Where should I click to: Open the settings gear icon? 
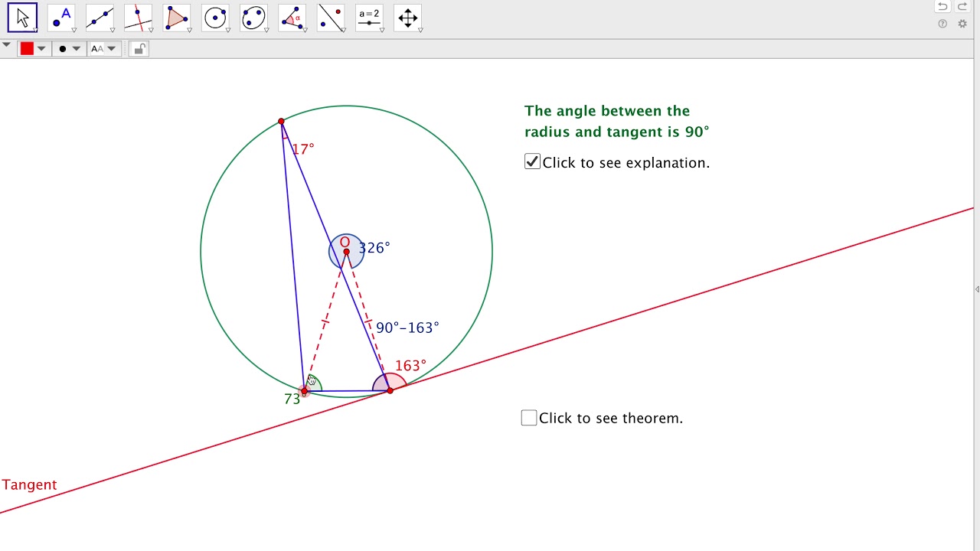point(962,24)
